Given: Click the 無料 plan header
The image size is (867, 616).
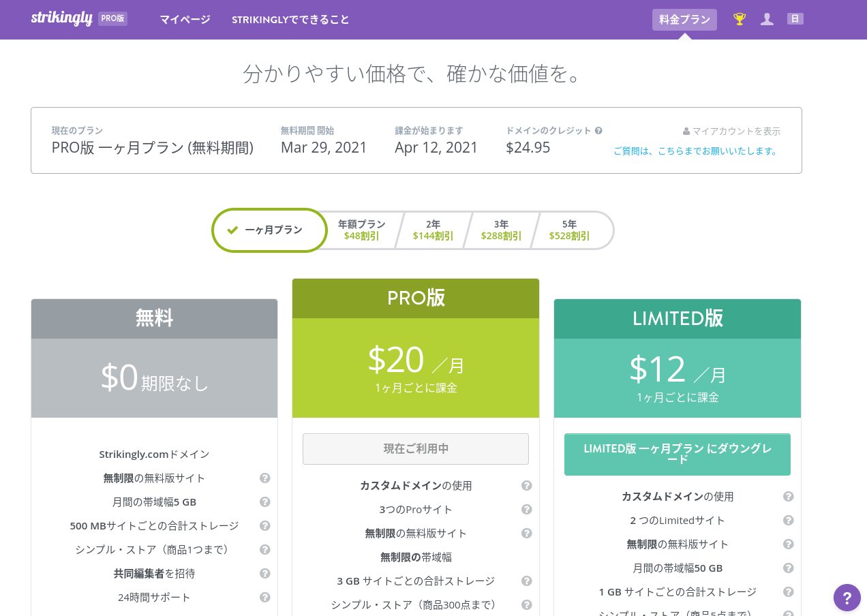Looking at the screenshot, I should [154, 319].
